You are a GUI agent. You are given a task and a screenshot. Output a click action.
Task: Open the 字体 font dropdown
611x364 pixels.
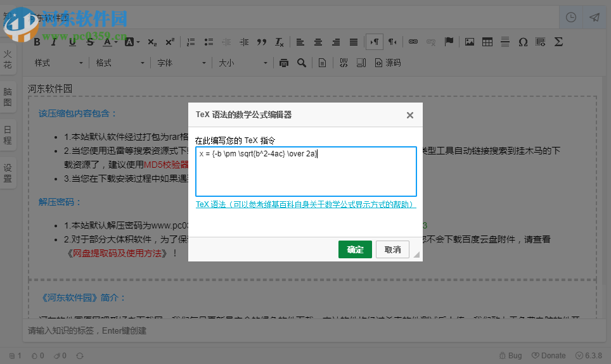point(181,63)
